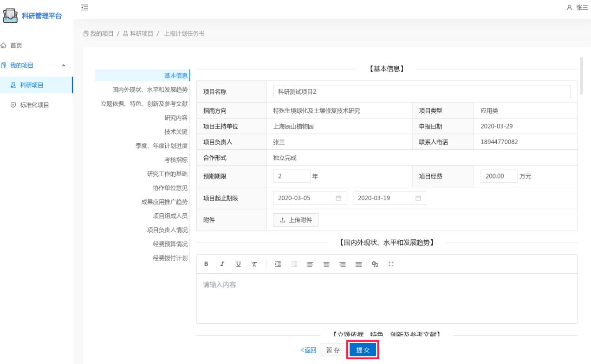Apply italic formatting in the editor
Viewport: 591px width, 364px height.
click(x=222, y=264)
